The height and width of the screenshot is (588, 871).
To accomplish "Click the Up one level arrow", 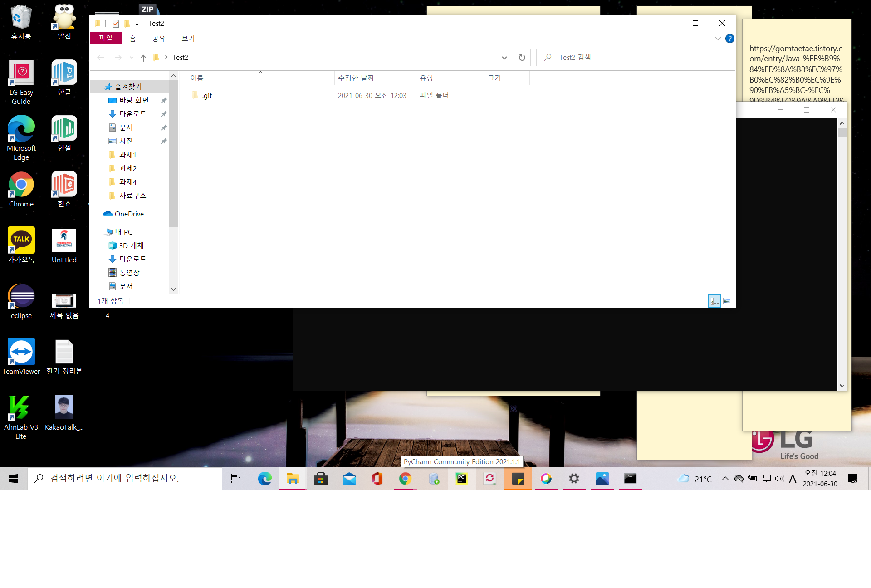I will click(143, 58).
